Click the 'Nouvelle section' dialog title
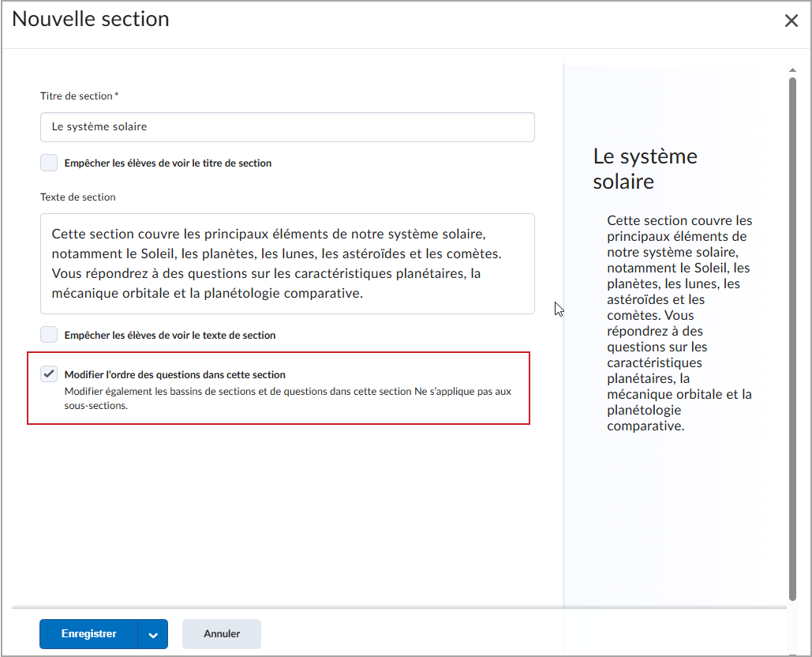 (91, 19)
